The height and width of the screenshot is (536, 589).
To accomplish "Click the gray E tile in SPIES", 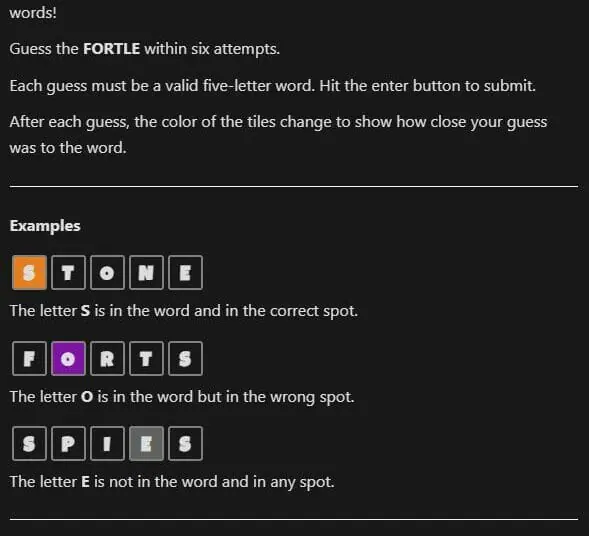I will point(146,444).
